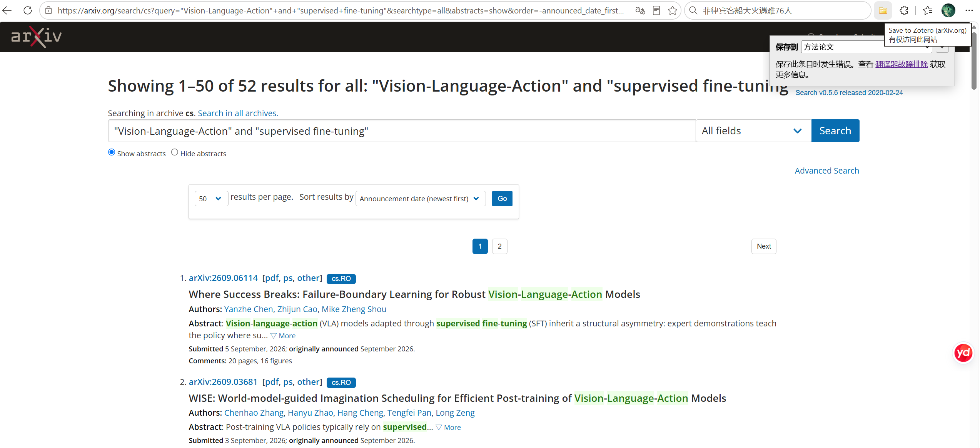
Task: Go to results page 2
Action: 499,246
